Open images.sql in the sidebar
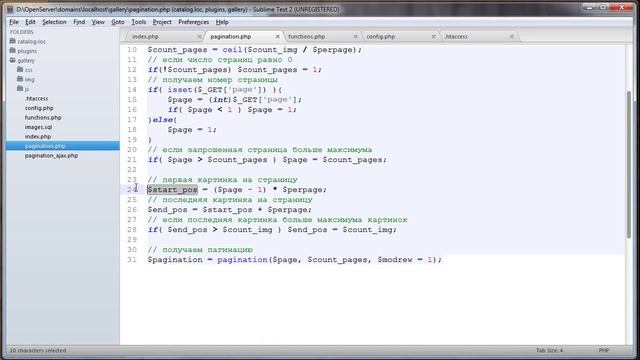The image size is (640, 360). [38, 127]
